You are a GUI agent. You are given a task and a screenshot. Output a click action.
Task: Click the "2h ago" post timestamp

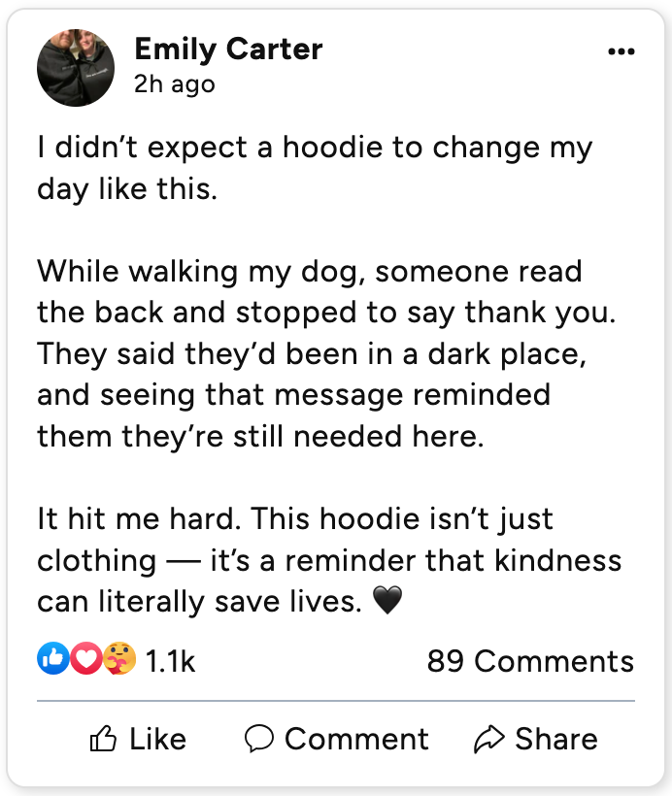click(175, 84)
